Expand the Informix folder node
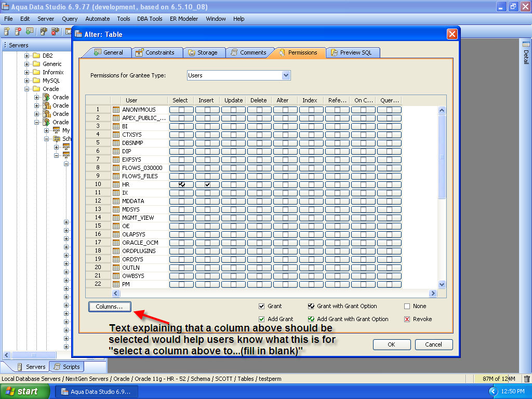The image size is (532, 399). click(x=27, y=72)
